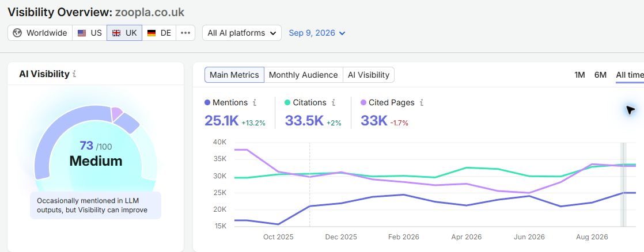This screenshot has width=644, height=252.
Task: Switch to the Monthly Audience tab
Action: pyautogui.click(x=303, y=75)
